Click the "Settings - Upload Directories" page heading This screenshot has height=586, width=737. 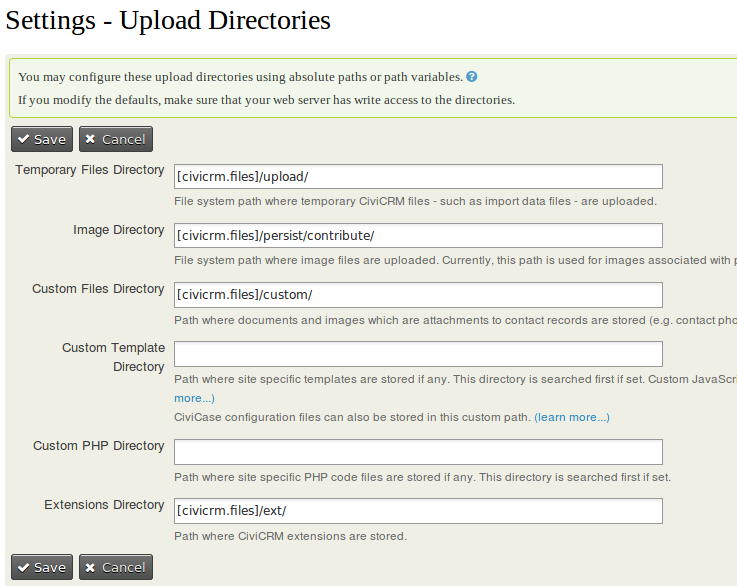coord(168,20)
